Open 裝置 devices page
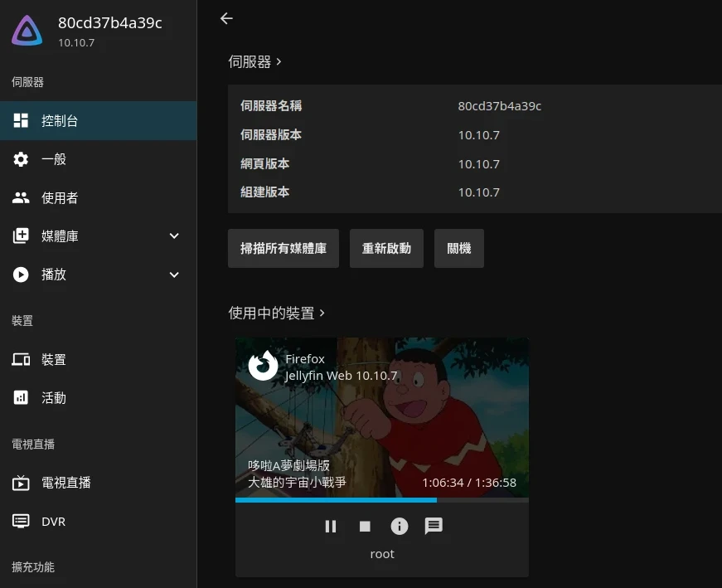Screen dimensions: 722x588 pos(53,359)
